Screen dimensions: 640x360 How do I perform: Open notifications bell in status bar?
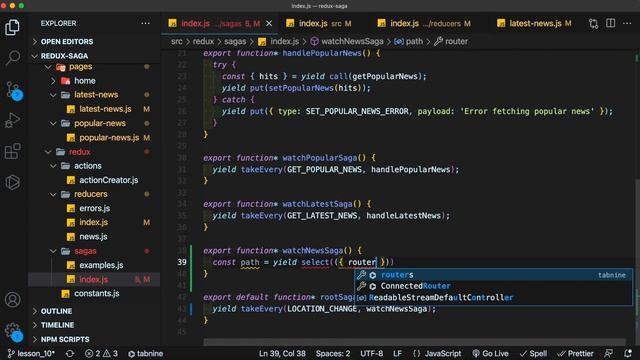pos(628,354)
